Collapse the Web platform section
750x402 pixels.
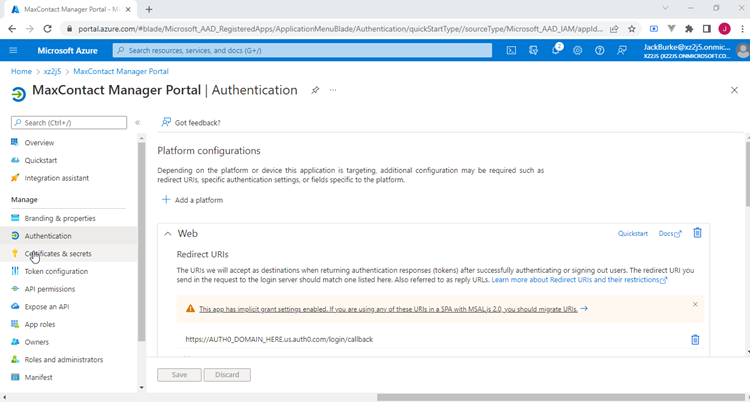(167, 234)
